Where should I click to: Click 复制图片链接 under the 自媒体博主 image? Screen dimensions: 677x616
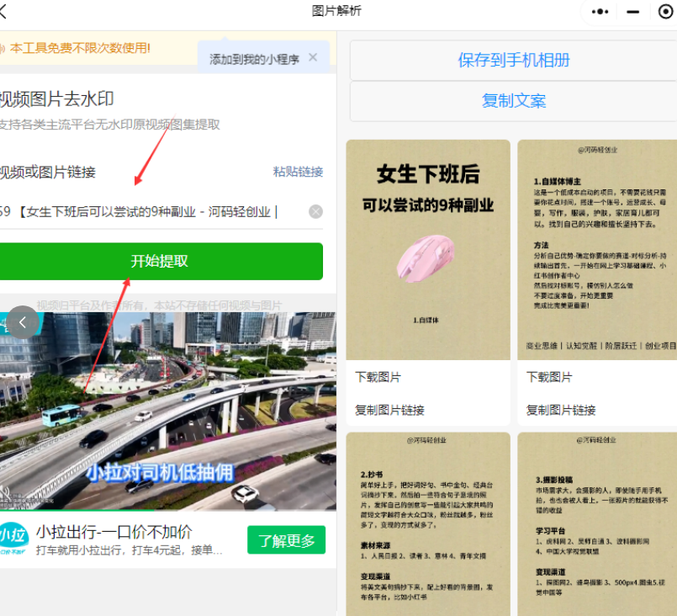(561, 411)
